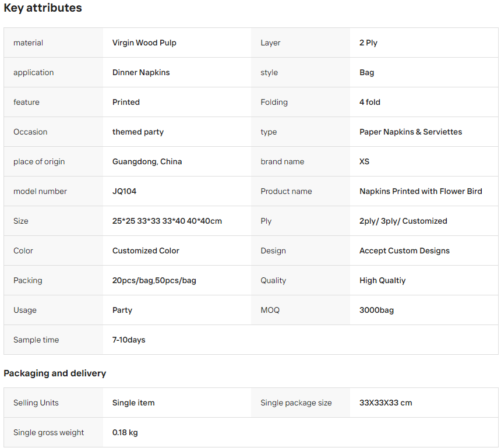Click the Bag style value
This screenshot has width=501, height=448.
pos(366,73)
